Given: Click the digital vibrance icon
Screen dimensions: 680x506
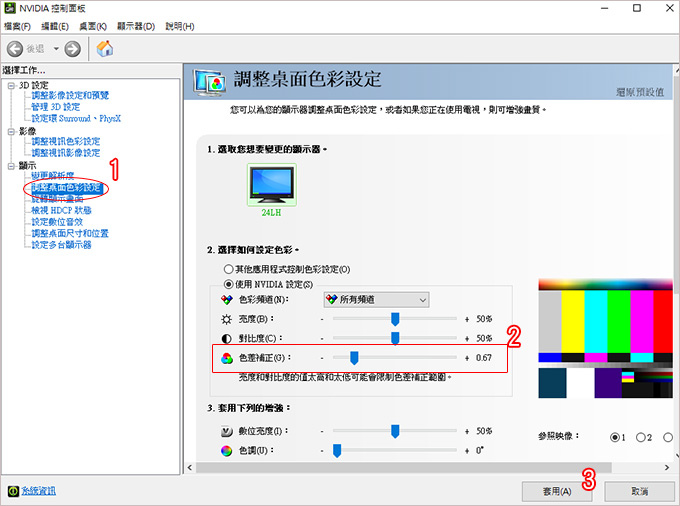Looking at the screenshot, I should [x=226, y=431].
